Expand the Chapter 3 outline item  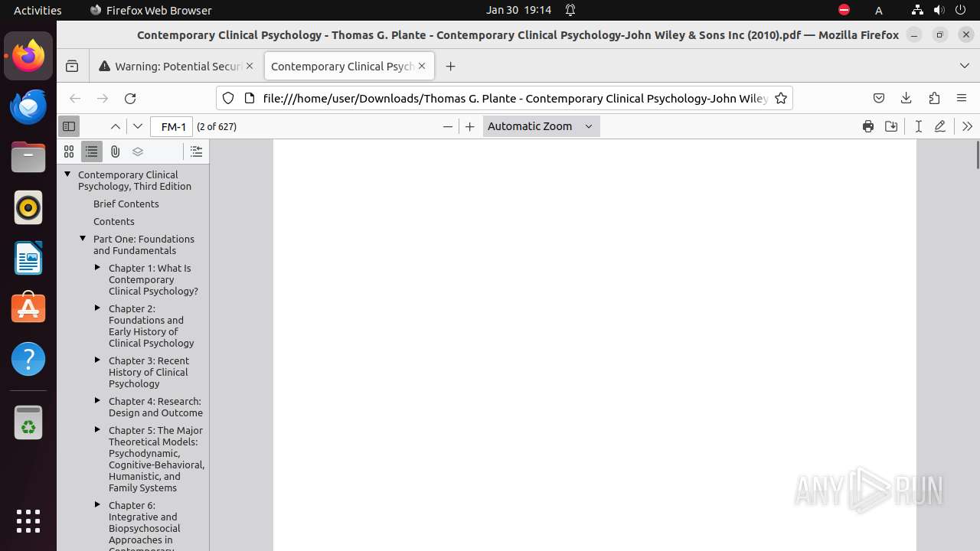pos(98,360)
